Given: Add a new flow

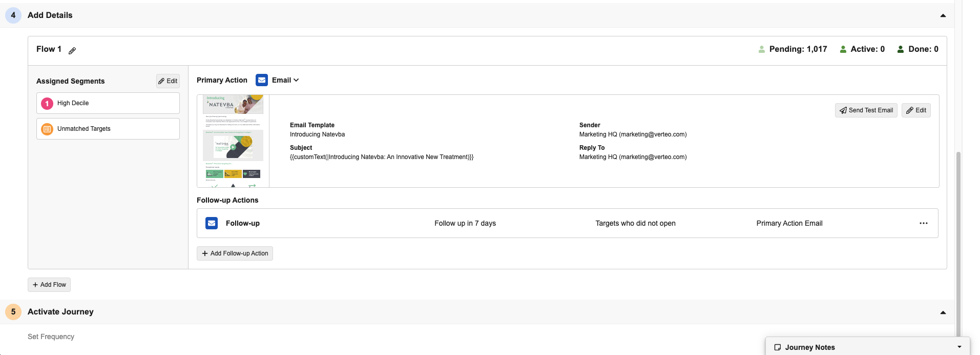Looking at the screenshot, I should [x=49, y=285].
